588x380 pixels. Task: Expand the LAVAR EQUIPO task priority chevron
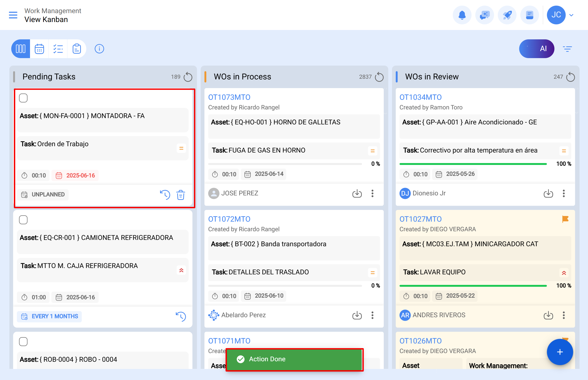tap(564, 273)
